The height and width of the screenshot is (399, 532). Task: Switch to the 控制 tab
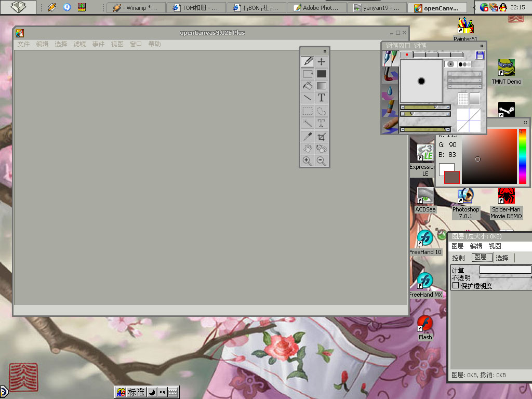[458, 258]
